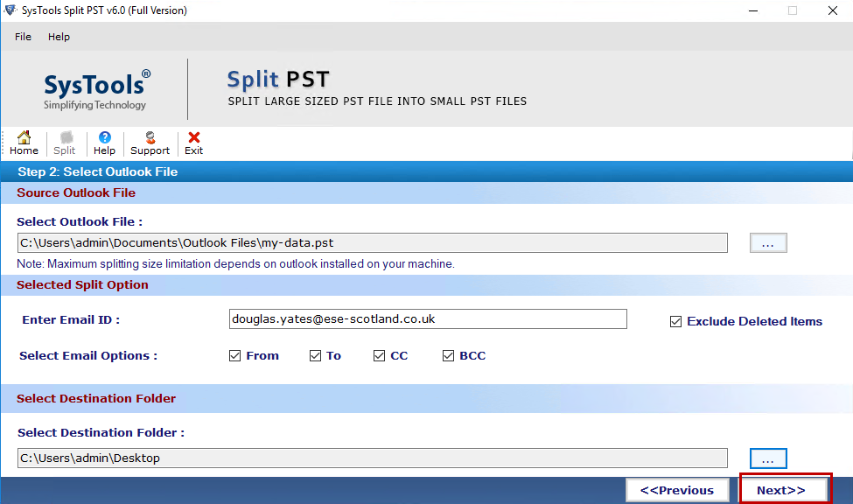Browse for the destination folder
Screen dimensions: 853x504
tap(768, 458)
